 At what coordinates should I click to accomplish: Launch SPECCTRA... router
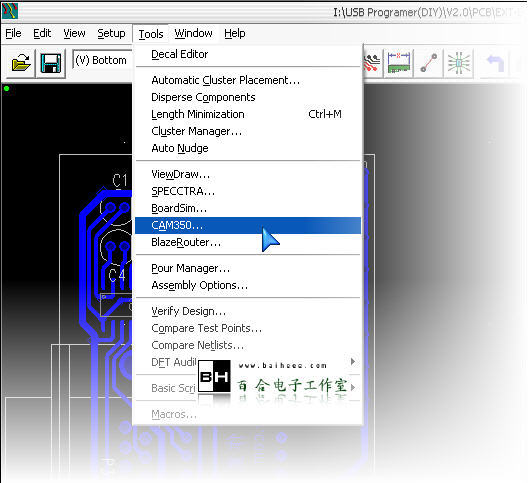click(x=248, y=191)
